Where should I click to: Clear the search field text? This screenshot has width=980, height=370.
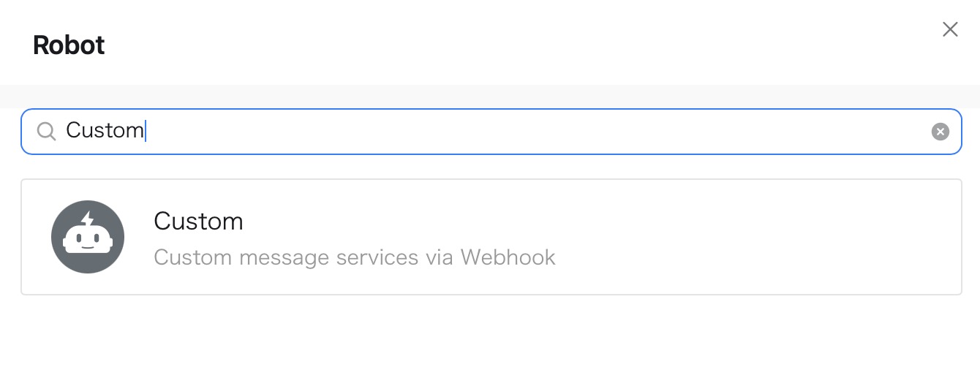940,132
